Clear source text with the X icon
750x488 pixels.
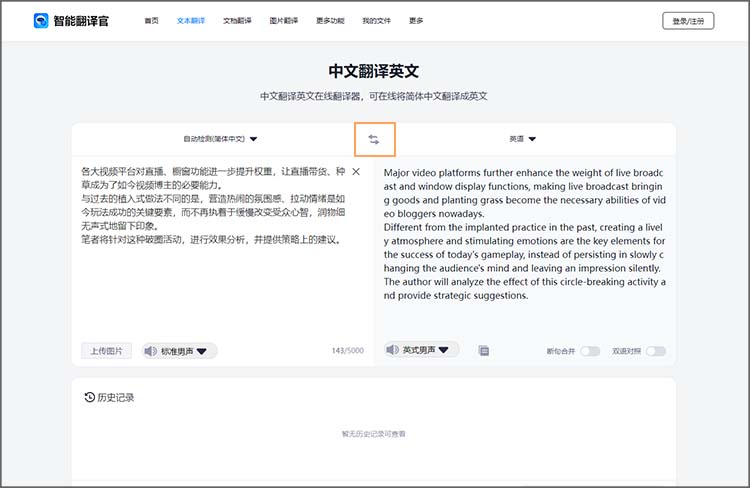coord(356,172)
